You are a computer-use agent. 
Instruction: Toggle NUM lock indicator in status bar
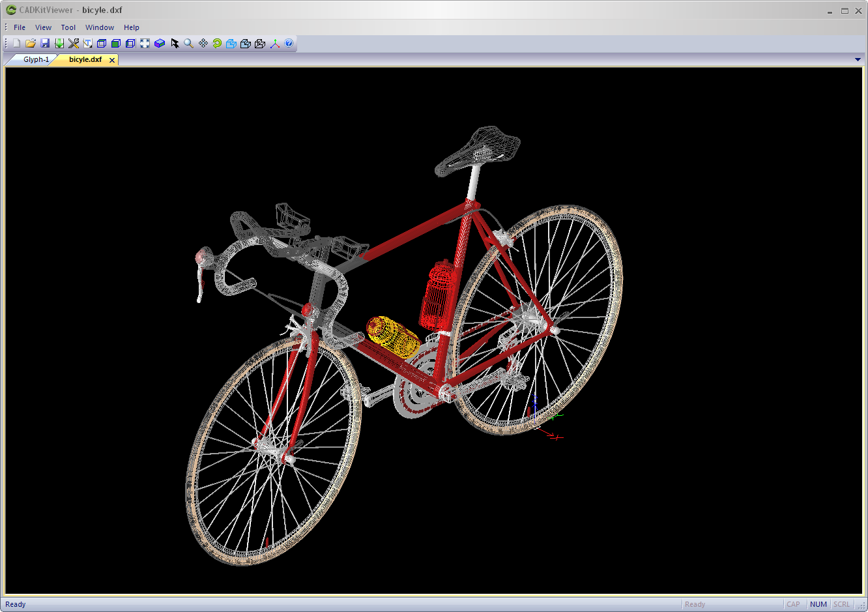coord(818,604)
